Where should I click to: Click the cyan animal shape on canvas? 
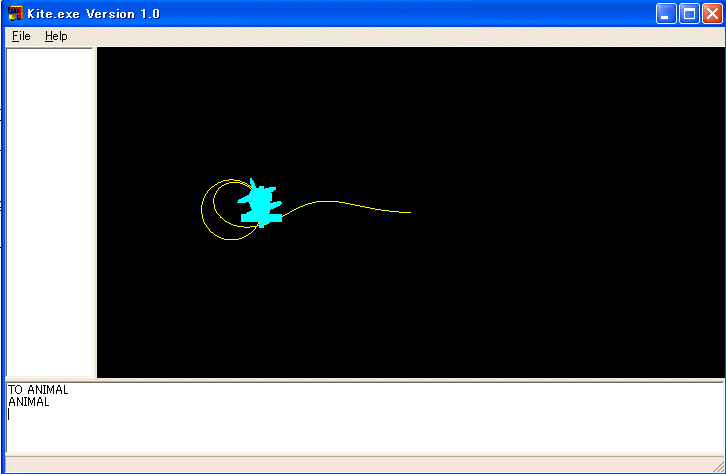(260, 204)
